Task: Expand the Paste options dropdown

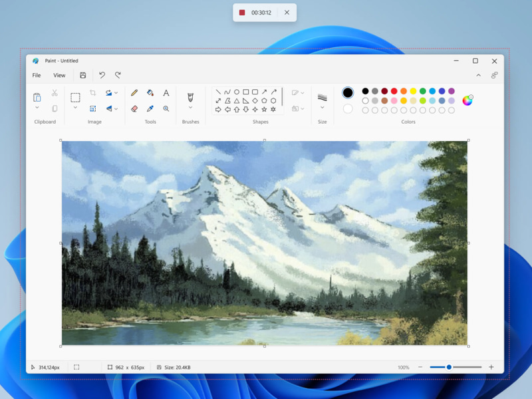Action: (37, 108)
